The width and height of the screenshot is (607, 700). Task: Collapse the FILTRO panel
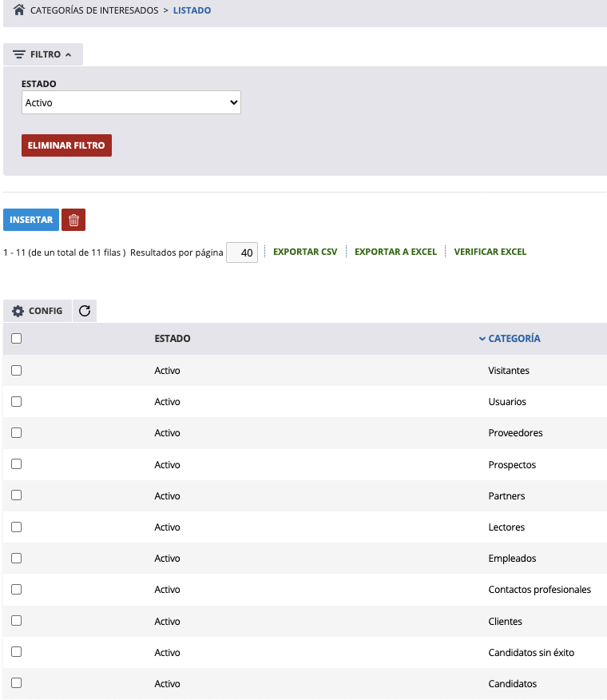click(x=43, y=54)
